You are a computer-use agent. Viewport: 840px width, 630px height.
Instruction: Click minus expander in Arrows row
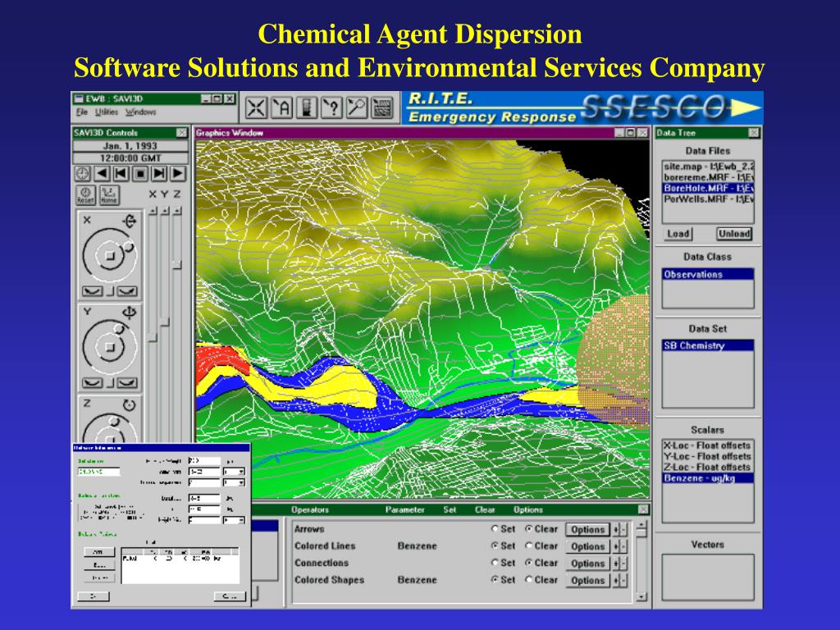(623, 530)
